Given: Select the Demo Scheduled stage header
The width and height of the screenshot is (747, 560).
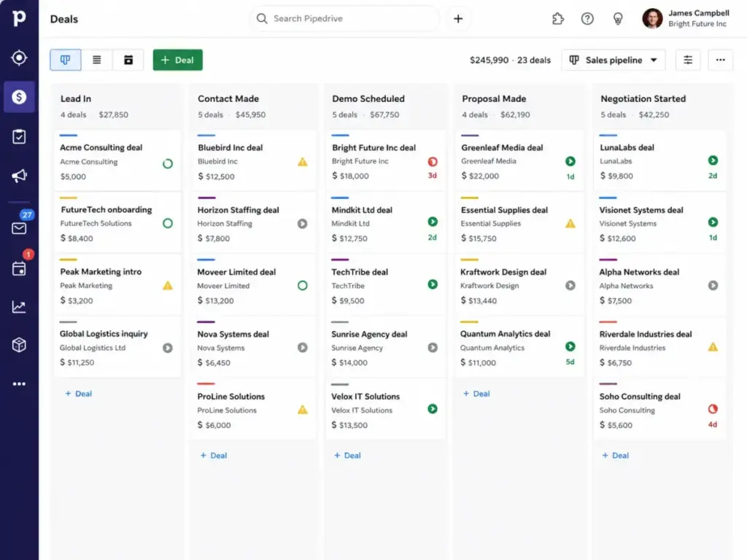Looking at the screenshot, I should click(368, 98).
